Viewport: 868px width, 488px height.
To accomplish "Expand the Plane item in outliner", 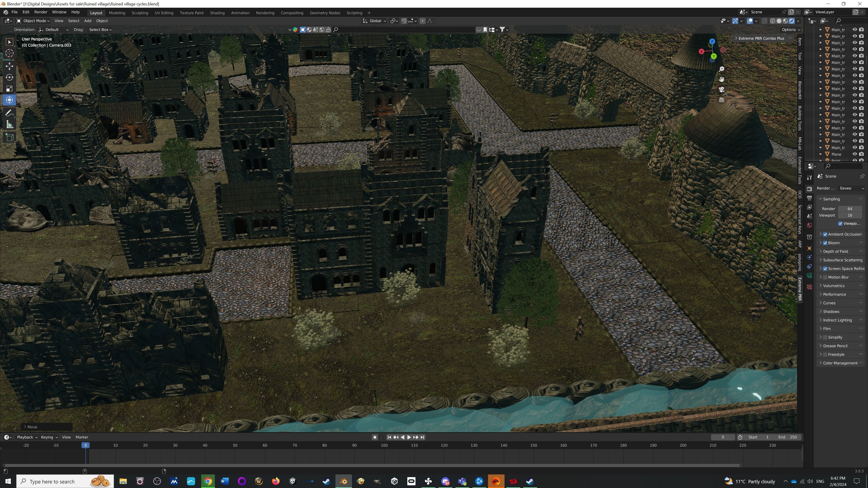I will [821, 154].
